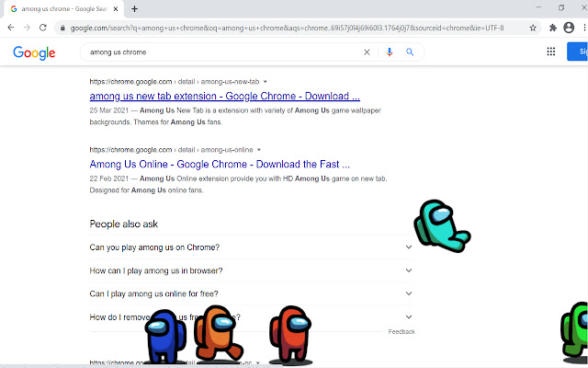588x368 pixels.
Task: Click the '22 Feb 2021' result snippet
Action: click(238, 184)
